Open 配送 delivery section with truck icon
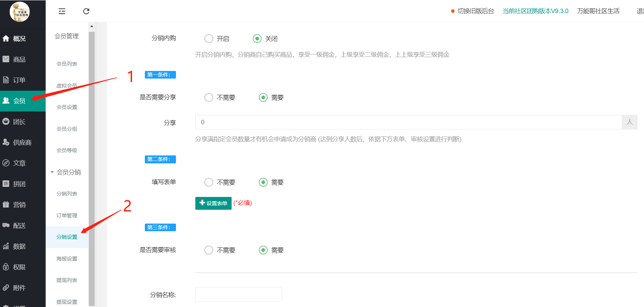Screen dimensions: 644x307 14,226
